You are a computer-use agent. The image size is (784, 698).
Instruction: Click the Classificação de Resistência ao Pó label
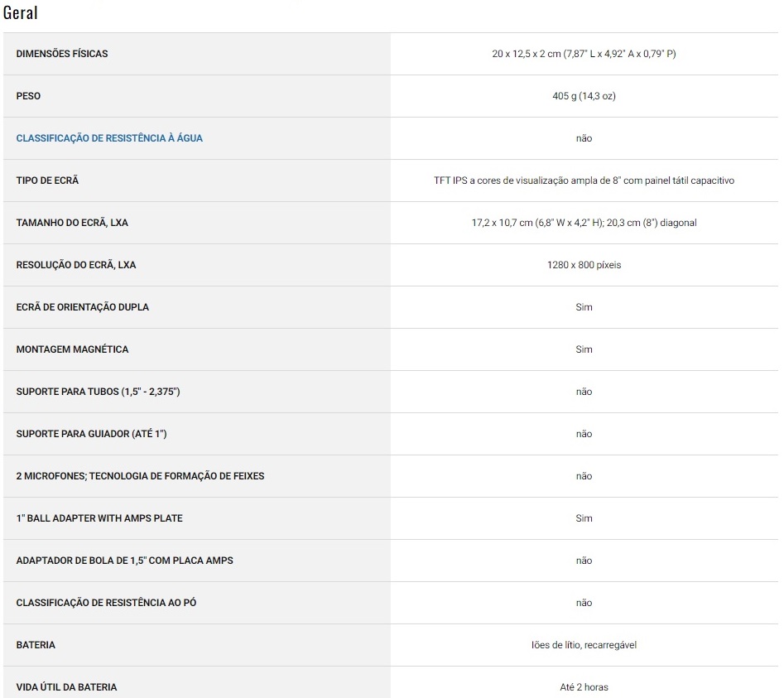[x=106, y=603]
